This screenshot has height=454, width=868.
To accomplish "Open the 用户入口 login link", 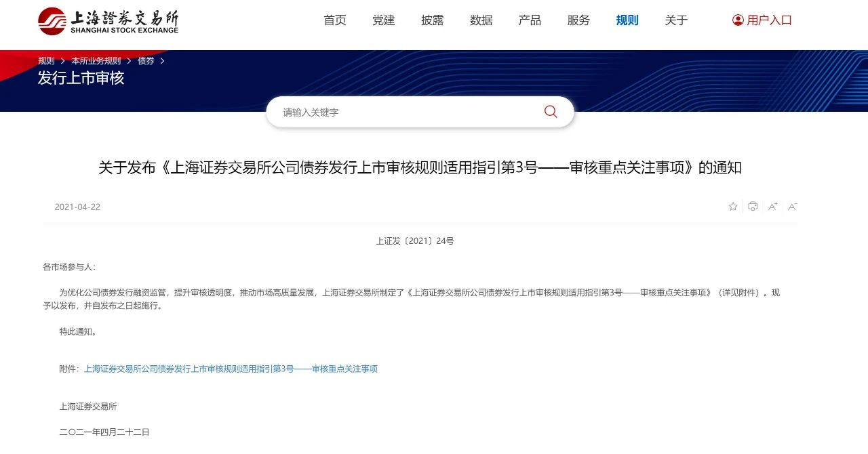I will point(769,20).
